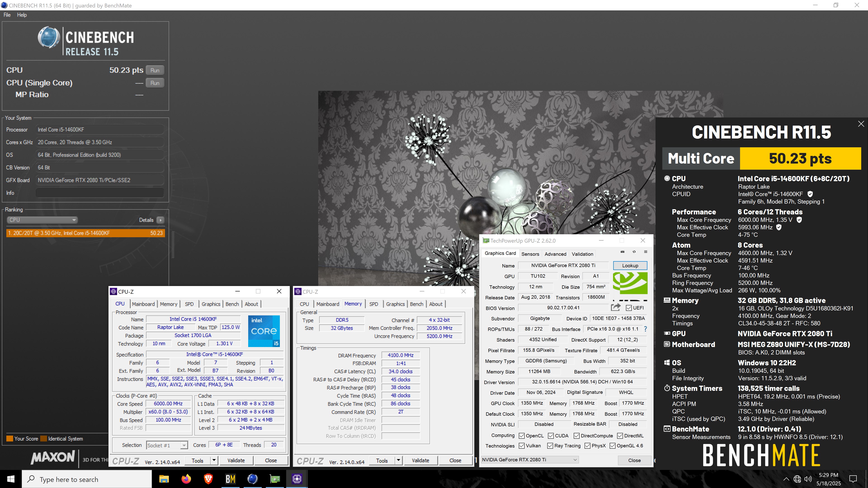The image size is (868, 488).
Task: Click the Cinebench globe logo
Action: pyautogui.click(x=49, y=37)
